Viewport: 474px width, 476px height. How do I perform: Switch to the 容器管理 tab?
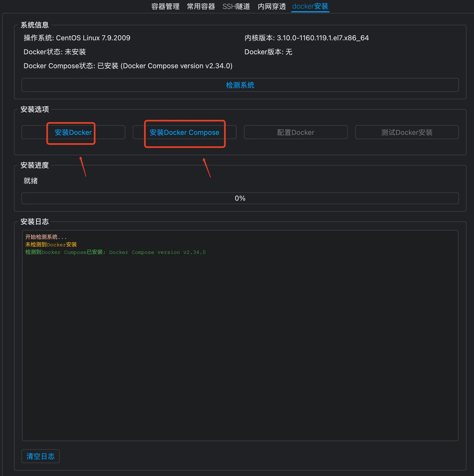(165, 6)
